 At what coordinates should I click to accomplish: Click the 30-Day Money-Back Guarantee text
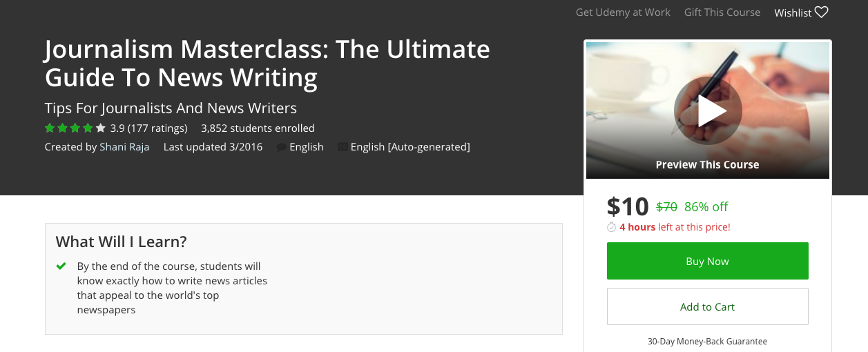click(707, 341)
